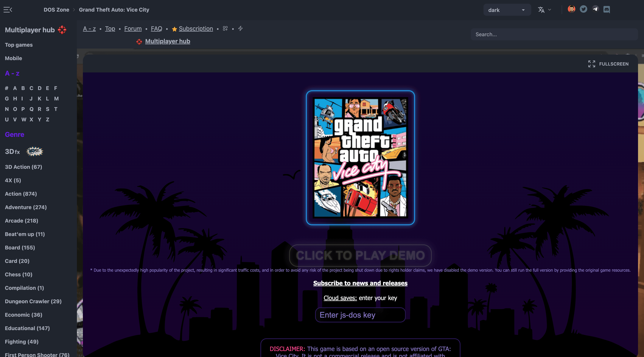The width and height of the screenshot is (644, 357).
Task: Open the Multiplayer hub gamepad icon
Action: [139, 41]
